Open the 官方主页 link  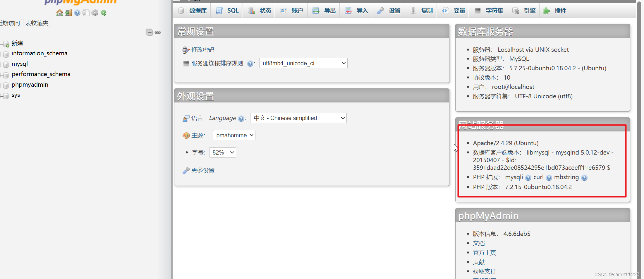point(485,253)
